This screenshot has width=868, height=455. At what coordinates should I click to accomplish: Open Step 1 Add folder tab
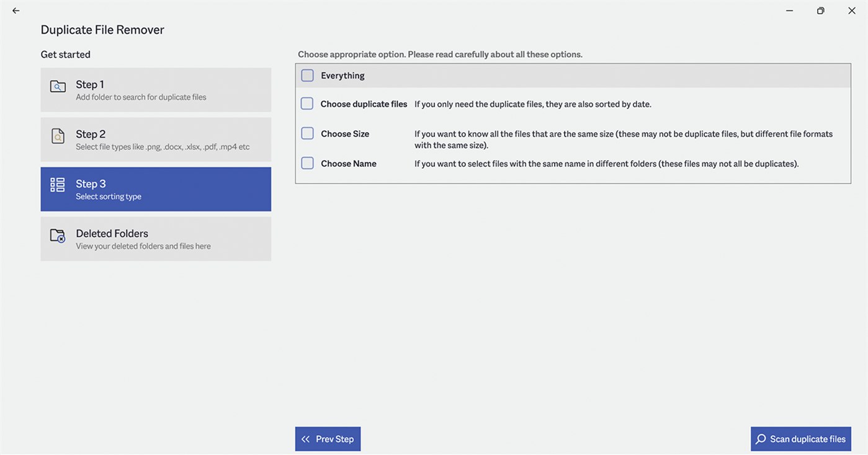click(x=156, y=90)
